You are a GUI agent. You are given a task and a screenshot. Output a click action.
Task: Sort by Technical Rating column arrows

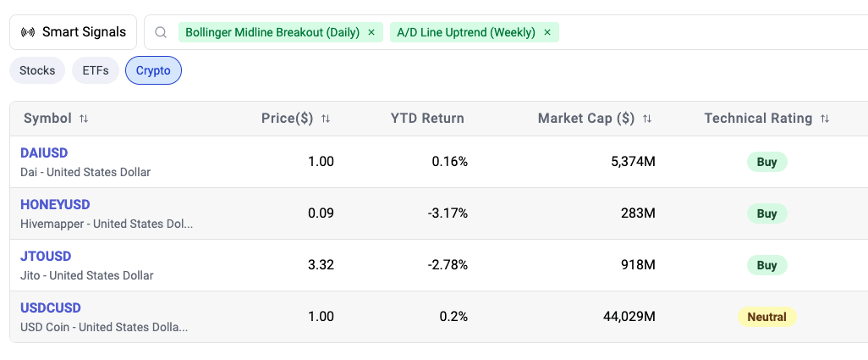[825, 119]
